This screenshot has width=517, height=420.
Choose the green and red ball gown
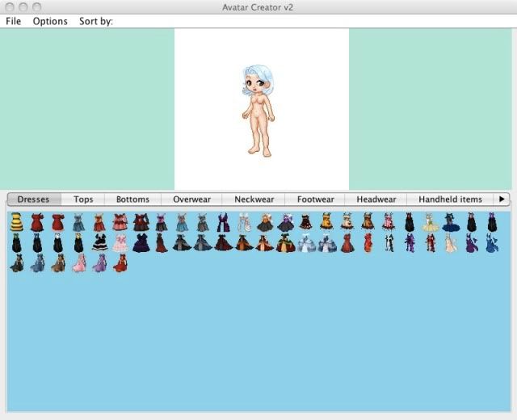(x=285, y=243)
